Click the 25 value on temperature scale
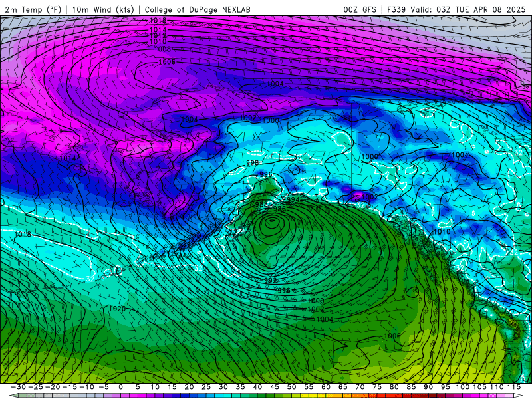 click(206, 387)
